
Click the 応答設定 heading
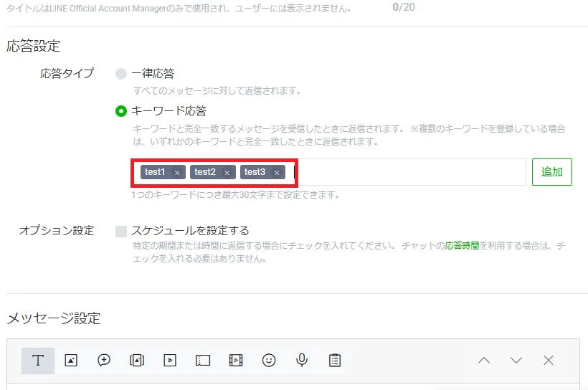coord(34,46)
